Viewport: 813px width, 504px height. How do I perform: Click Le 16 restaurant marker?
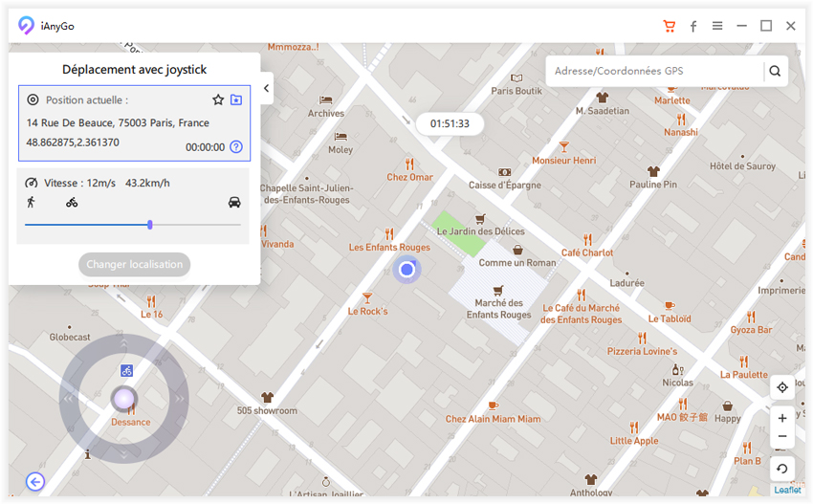151,301
